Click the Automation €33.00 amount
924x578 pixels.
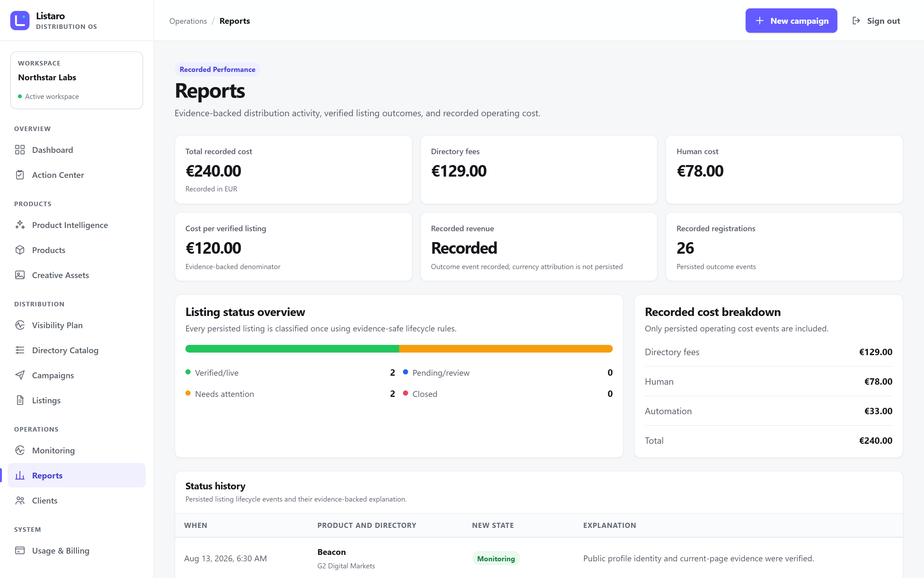click(x=878, y=411)
